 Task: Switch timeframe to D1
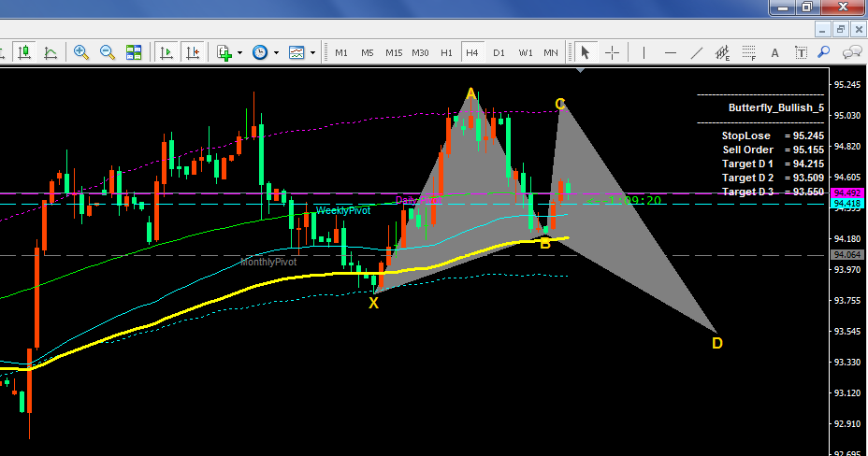pos(499,52)
